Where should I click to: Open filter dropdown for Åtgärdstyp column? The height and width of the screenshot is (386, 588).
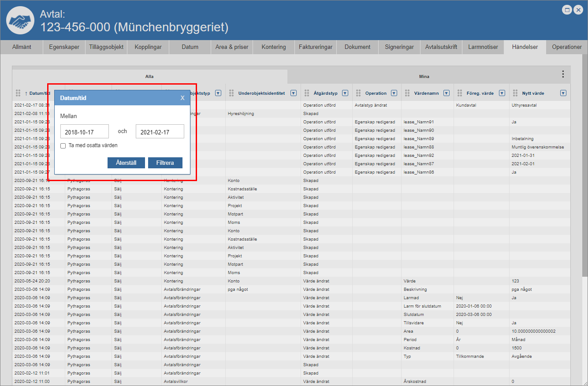345,93
